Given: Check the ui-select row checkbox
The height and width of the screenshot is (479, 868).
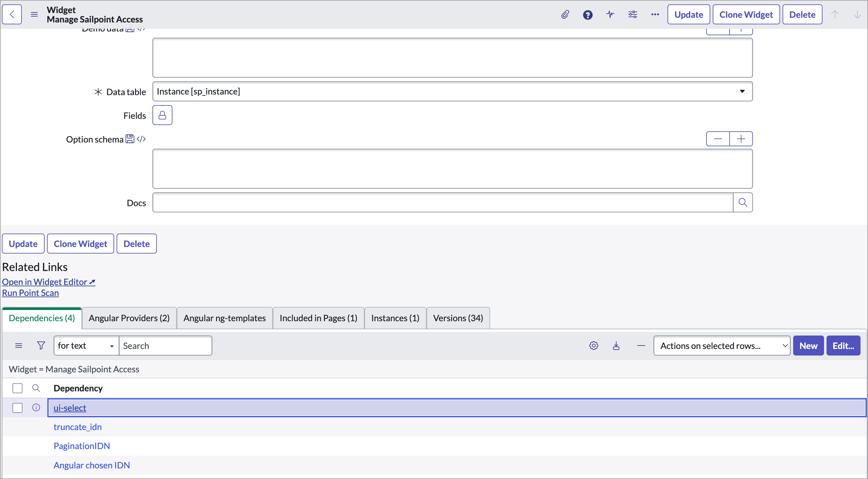Looking at the screenshot, I should [17, 408].
